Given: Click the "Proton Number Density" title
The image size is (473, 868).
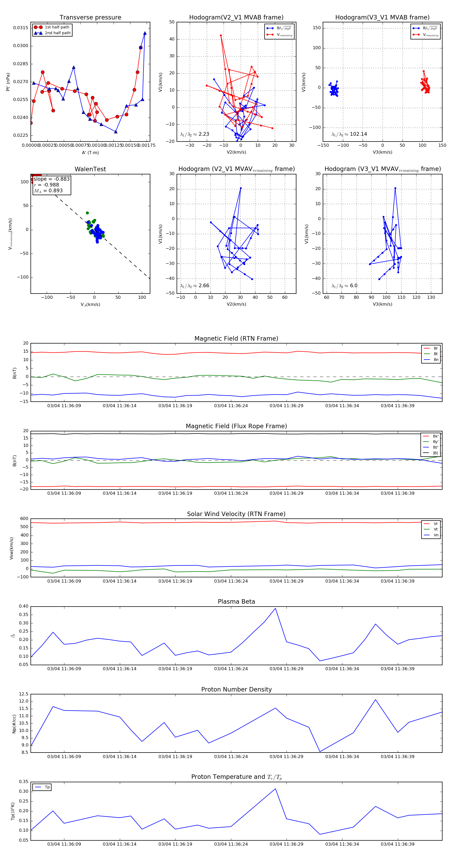Looking at the screenshot, I should pos(236,689).
